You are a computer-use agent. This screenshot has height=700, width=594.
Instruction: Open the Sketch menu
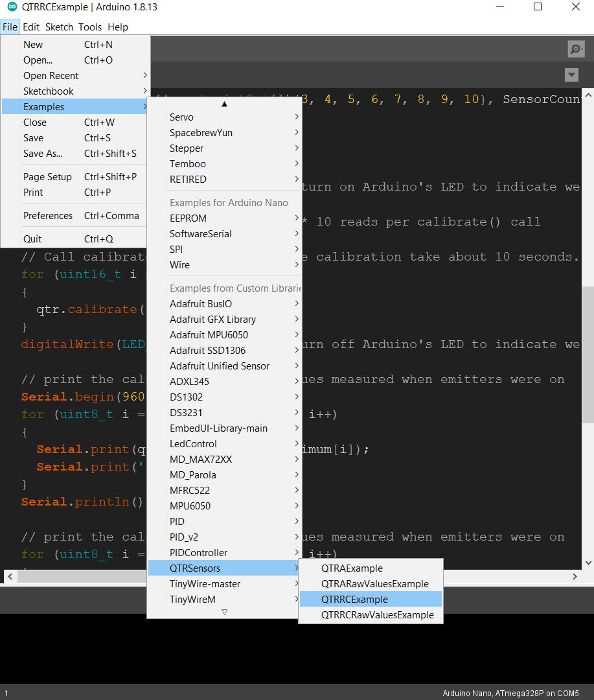[x=59, y=27]
